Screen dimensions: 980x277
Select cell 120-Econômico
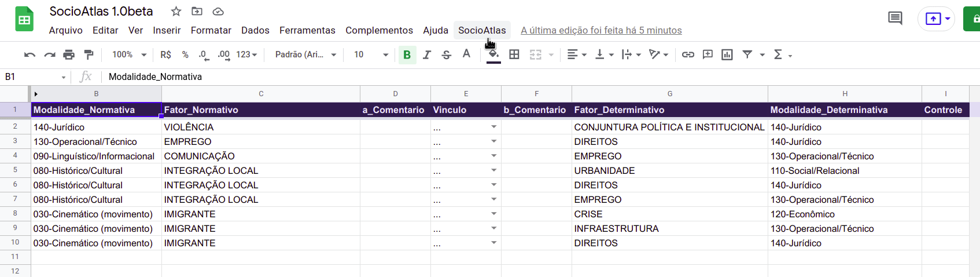(845, 214)
